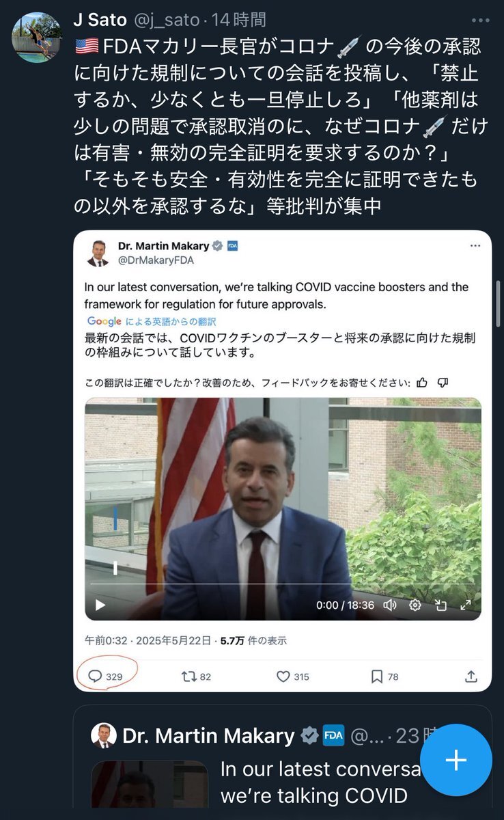This screenshot has width=504, height=820.
Task: Mute the video with the speaker icon
Action: click(x=390, y=605)
